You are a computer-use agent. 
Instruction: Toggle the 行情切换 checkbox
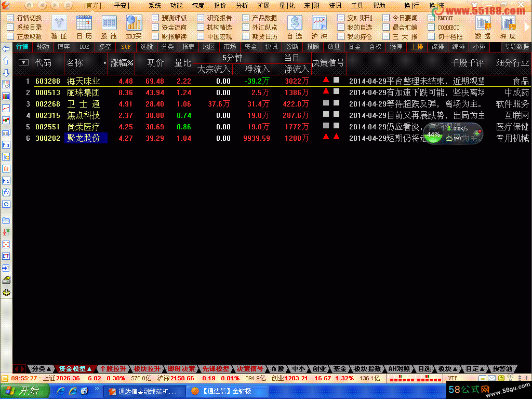[x=11, y=18]
